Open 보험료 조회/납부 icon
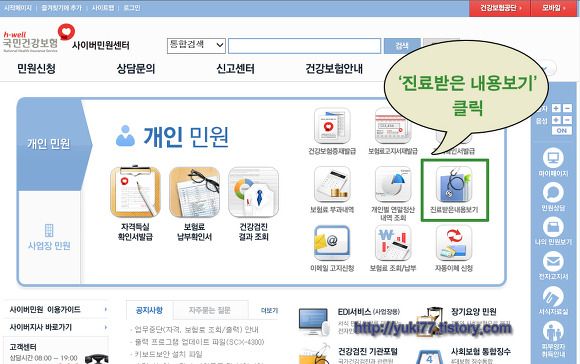 coord(393,243)
